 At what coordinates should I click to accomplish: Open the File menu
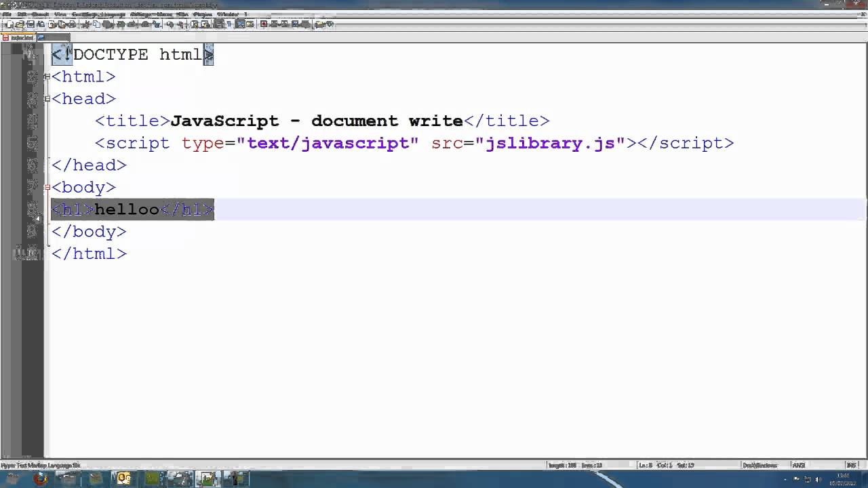tap(7, 14)
